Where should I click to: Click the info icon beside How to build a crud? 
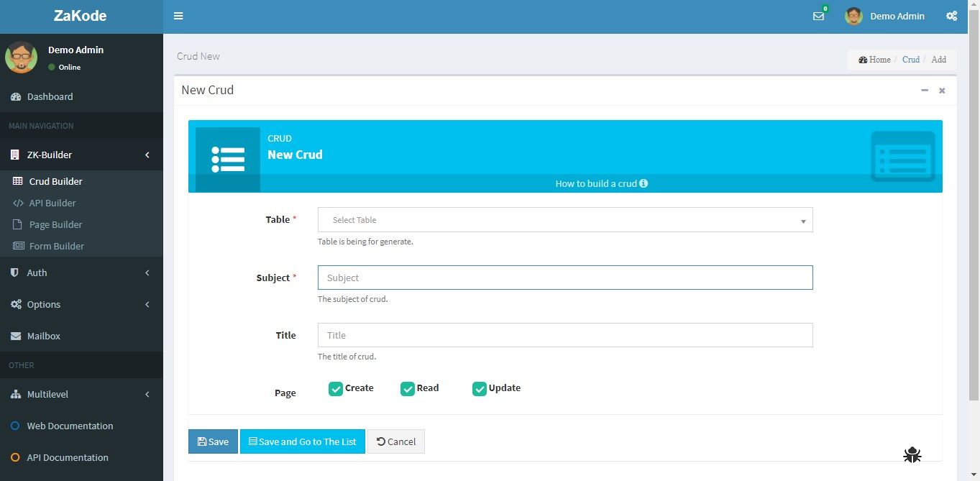[x=644, y=183]
